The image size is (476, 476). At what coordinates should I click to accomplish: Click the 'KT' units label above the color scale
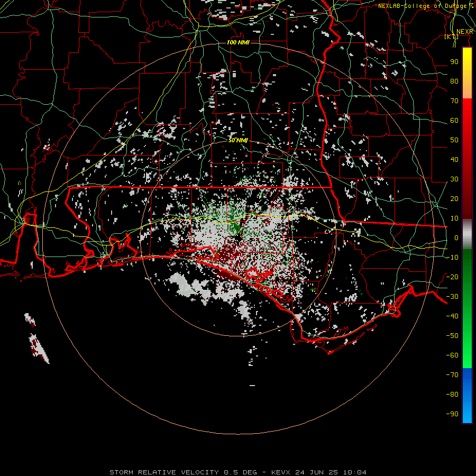point(452,36)
